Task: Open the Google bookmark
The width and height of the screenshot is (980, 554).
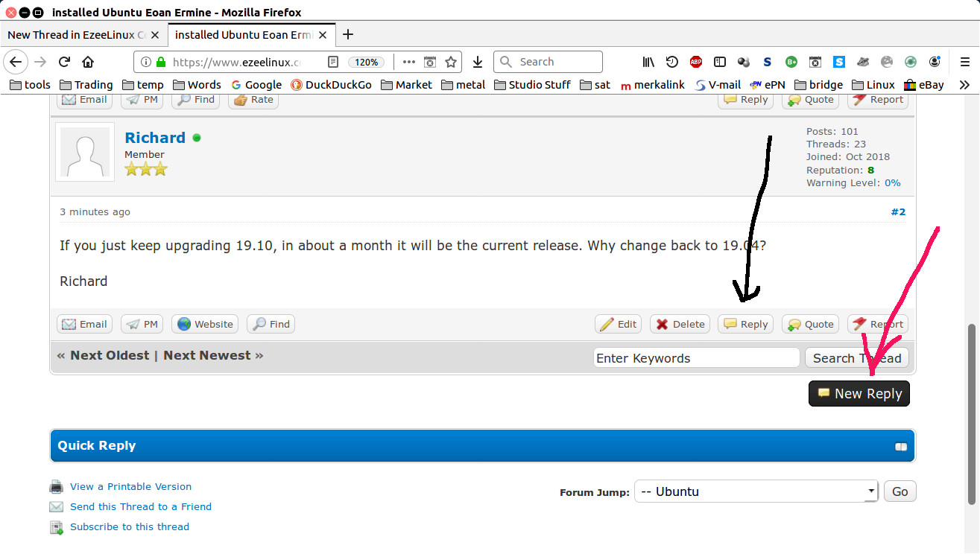Action: pos(256,85)
